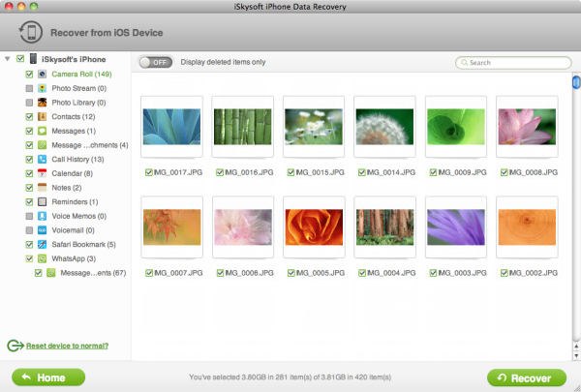Open the IMG_0017 agave thumbnail
The image size is (581, 392).
[x=171, y=127]
